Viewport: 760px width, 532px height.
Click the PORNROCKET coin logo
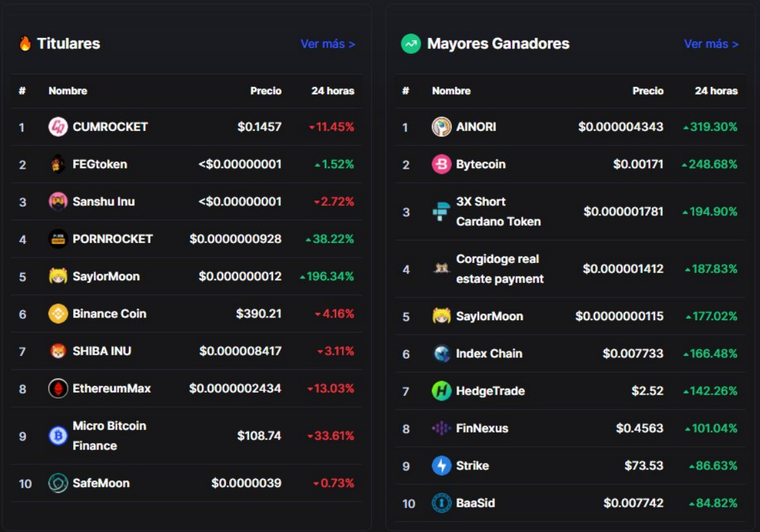click(58, 239)
